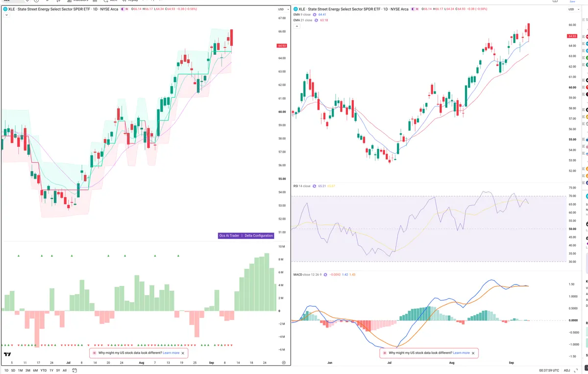588x374 pixels.
Task: Select the 1M time range
Action: [x=21, y=371]
